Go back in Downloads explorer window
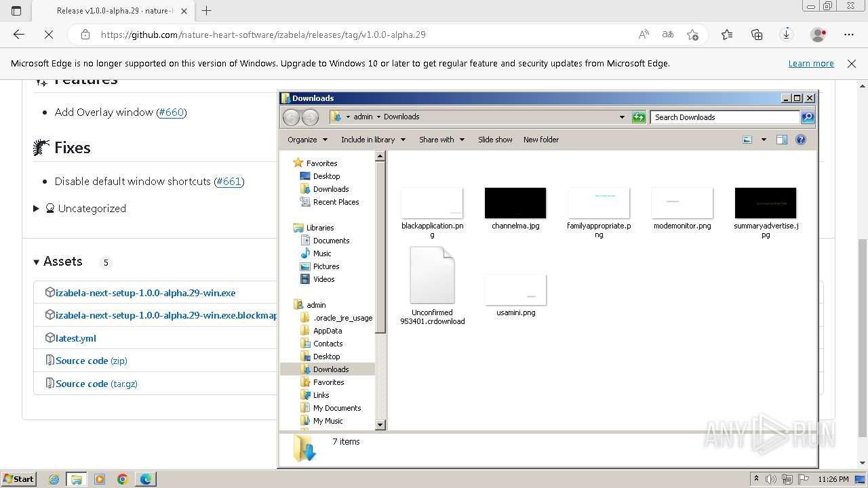 point(291,117)
